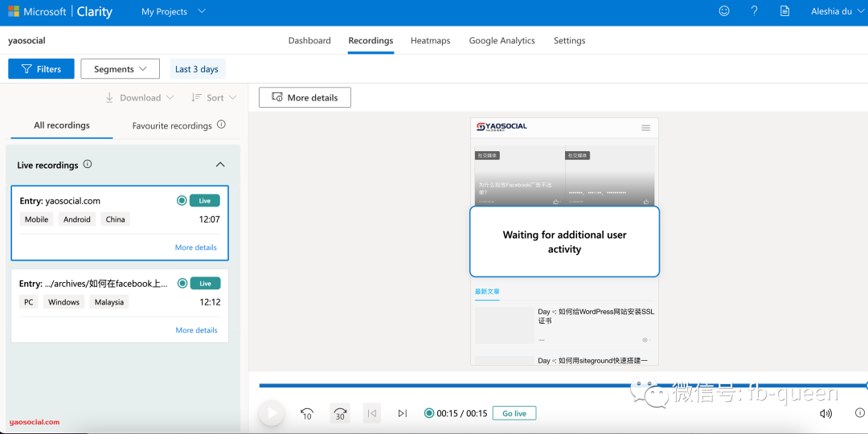Show info about Live recordings
The width and height of the screenshot is (868, 434).
tap(88, 165)
